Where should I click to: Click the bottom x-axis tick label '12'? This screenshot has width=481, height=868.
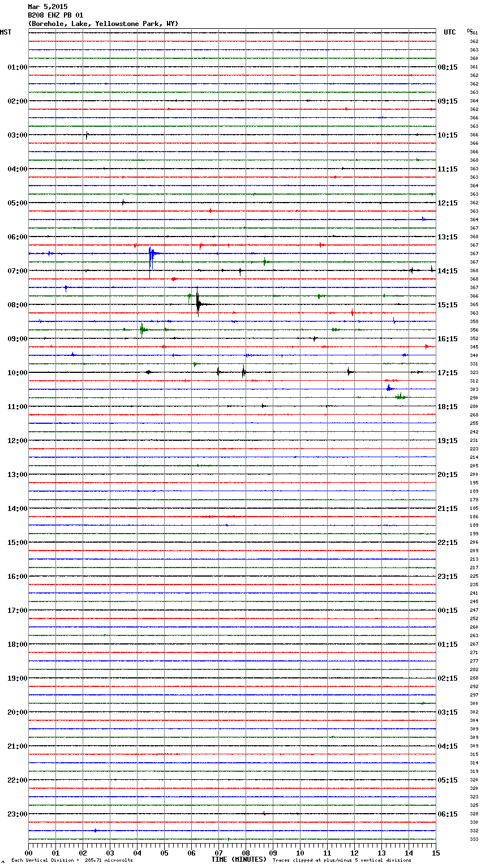tap(354, 853)
